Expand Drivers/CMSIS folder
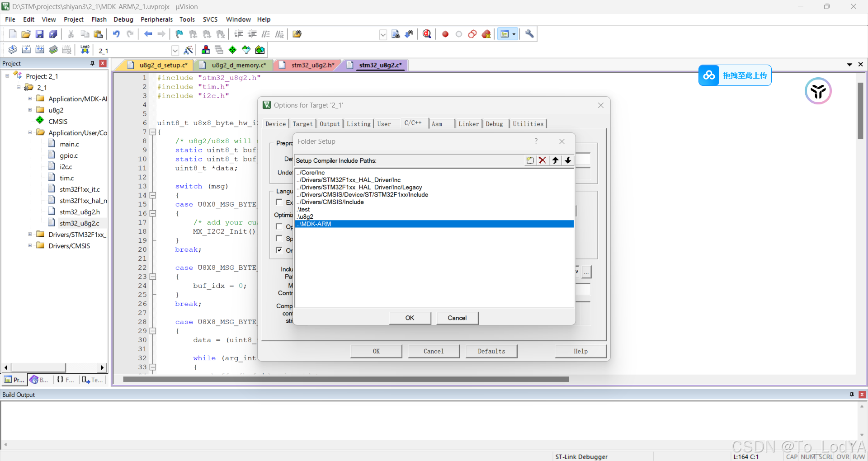Image resolution: width=868 pixels, height=461 pixels. click(x=30, y=245)
